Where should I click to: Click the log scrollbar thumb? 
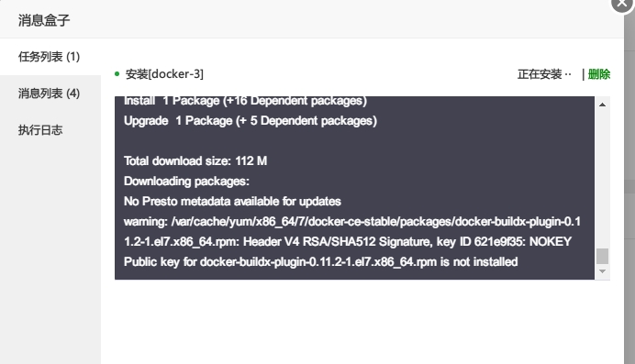[x=602, y=256]
